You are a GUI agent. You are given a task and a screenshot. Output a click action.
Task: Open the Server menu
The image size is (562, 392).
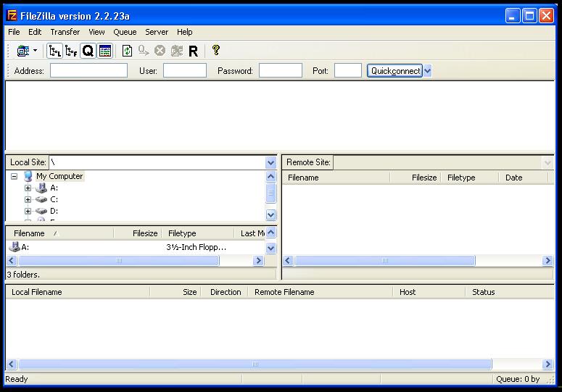(x=157, y=32)
